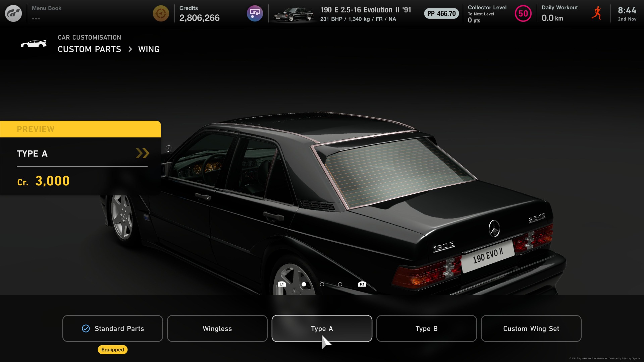Click the white car customisation icon

34,44
